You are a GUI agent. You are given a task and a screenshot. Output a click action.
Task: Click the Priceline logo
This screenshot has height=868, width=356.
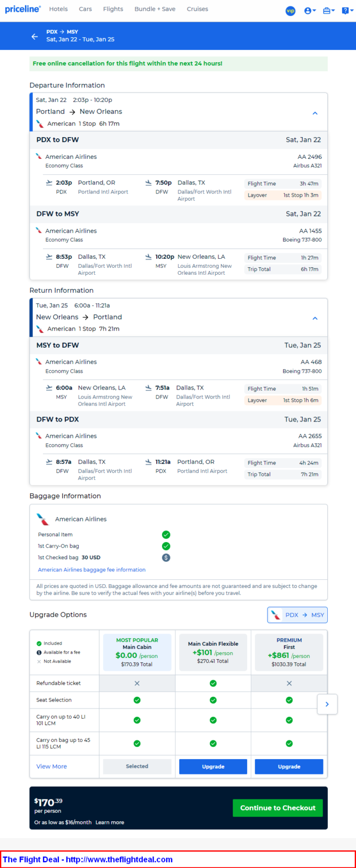(22, 9)
